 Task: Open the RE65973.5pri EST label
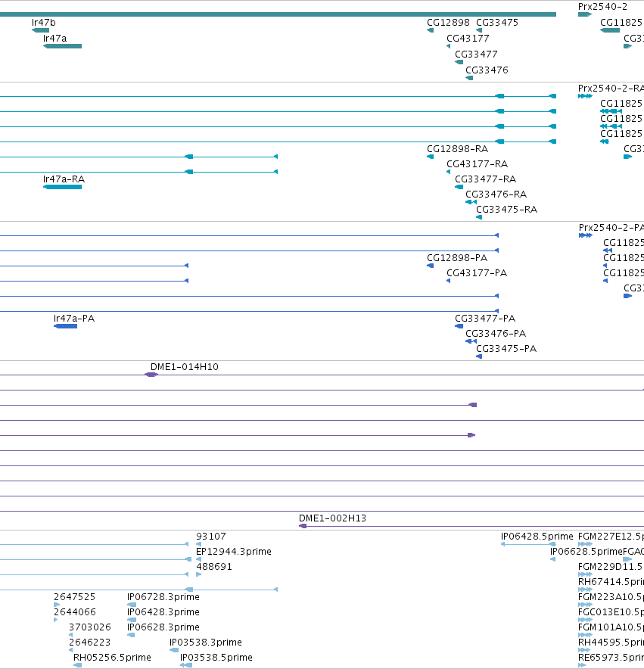611,658
